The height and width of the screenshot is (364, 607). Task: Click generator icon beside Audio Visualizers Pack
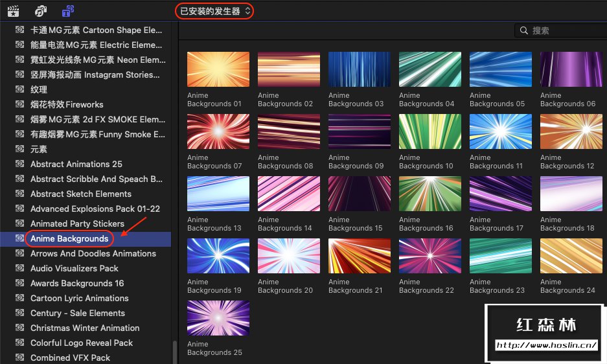[x=19, y=268]
